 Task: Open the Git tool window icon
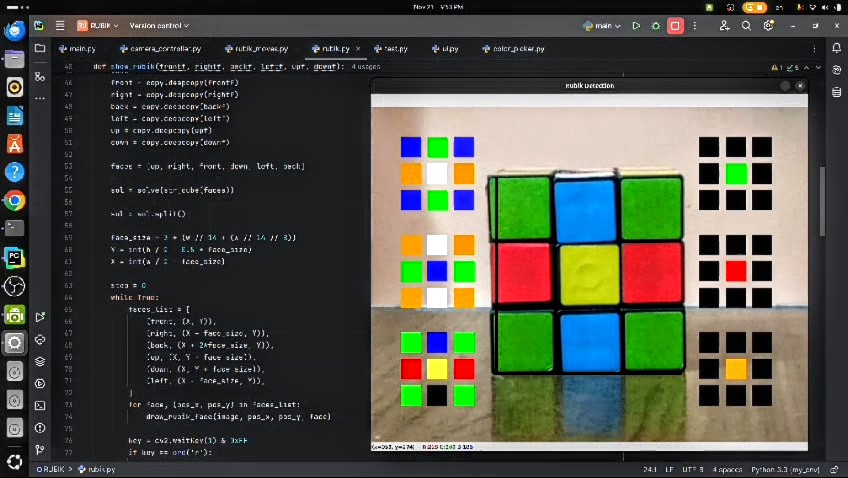click(x=40, y=450)
